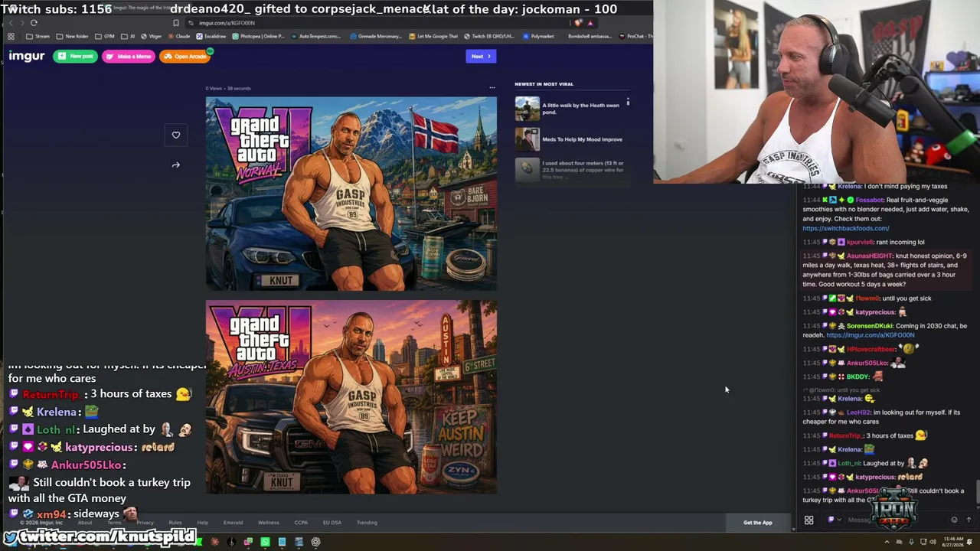This screenshot has width=980, height=551.
Task: Open the GTA Norway image
Action: click(351, 194)
